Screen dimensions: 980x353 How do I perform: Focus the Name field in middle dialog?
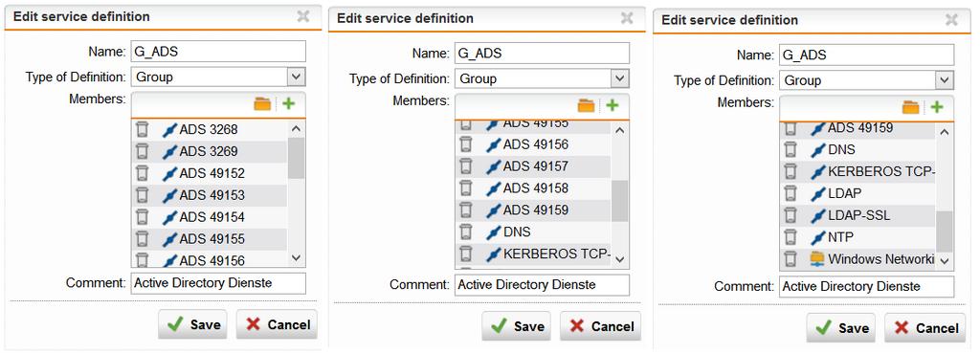click(542, 54)
